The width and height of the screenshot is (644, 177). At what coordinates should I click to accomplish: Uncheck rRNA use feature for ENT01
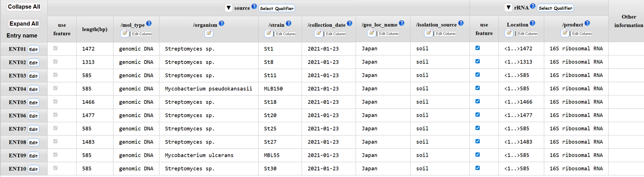[x=477, y=48]
